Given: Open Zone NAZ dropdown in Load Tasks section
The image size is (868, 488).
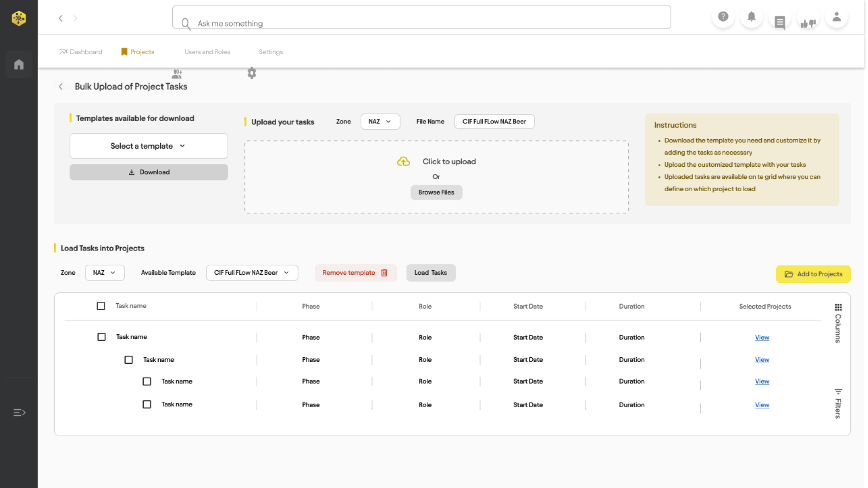Looking at the screenshot, I should pyautogui.click(x=105, y=273).
